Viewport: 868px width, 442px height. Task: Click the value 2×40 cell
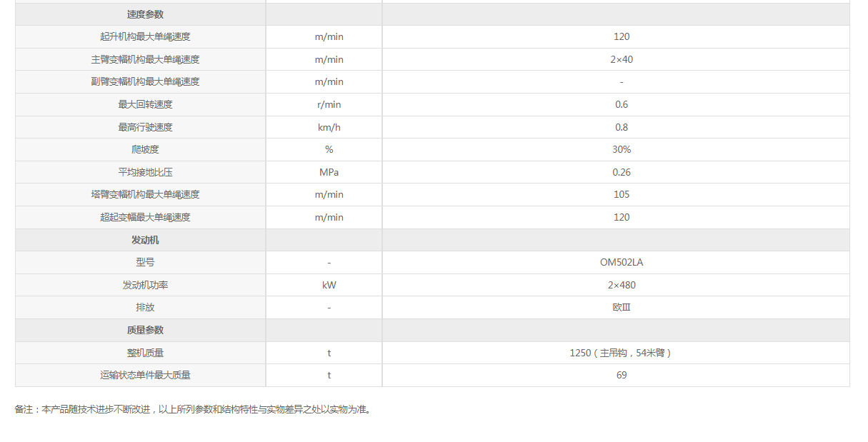coord(621,59)
